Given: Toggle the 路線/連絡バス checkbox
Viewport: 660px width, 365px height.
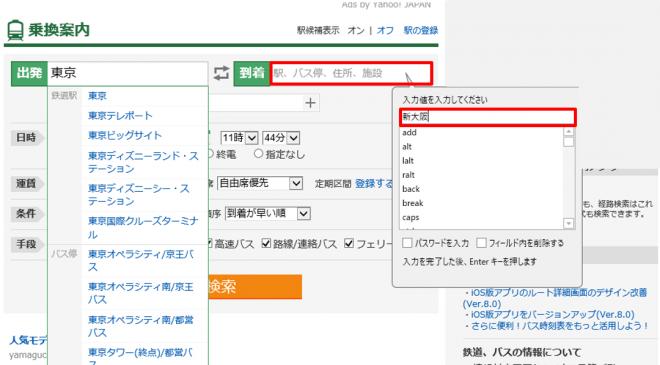Looking at the screenshot, I should (x=266, y=243).
